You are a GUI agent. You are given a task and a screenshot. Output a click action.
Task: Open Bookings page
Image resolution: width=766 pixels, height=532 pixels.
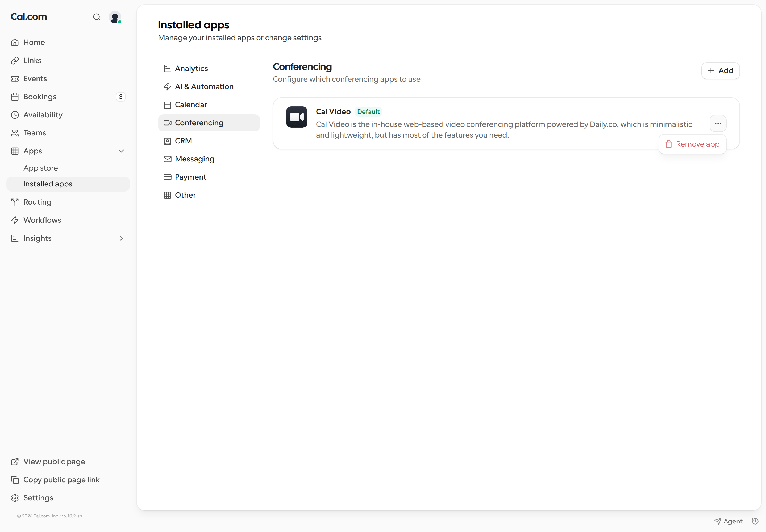tap(68, 97)
